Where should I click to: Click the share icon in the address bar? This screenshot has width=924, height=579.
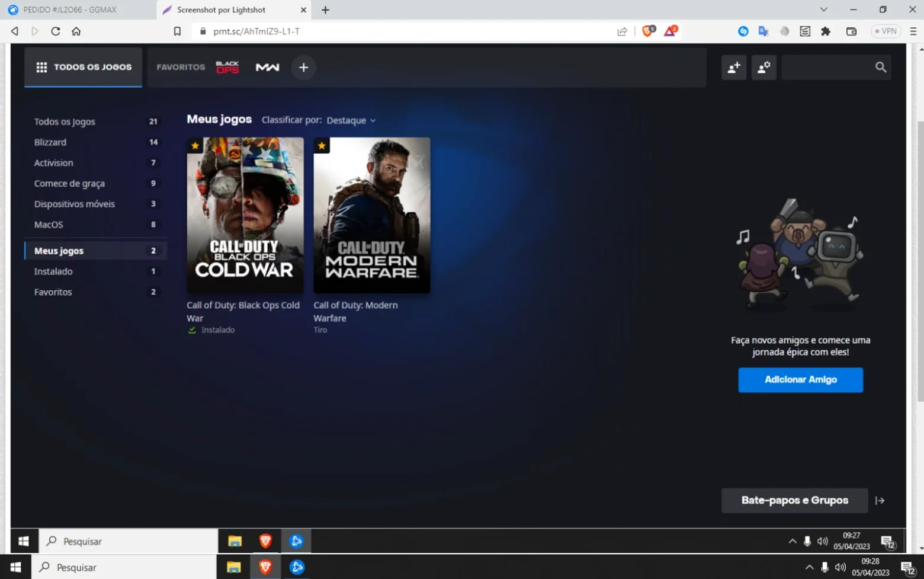622,31
